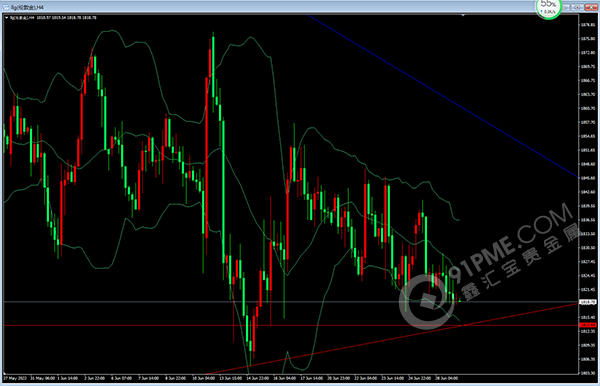Click the white current price label on axis

point(588,302)
